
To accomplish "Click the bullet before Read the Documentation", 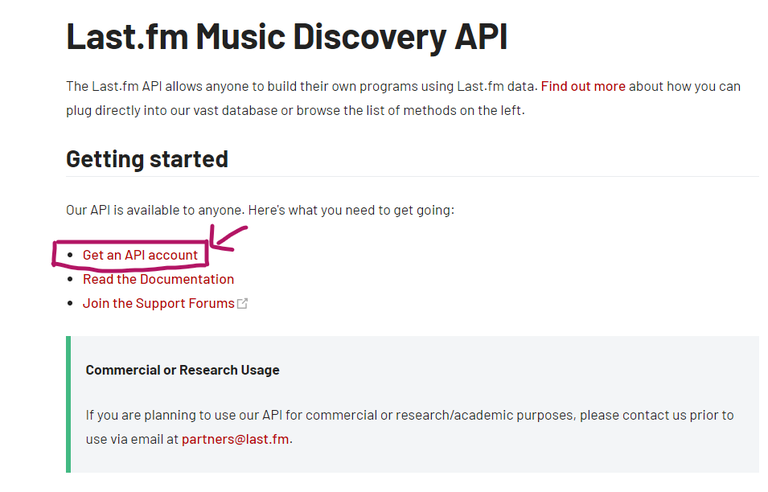I will tap(70, 280).
